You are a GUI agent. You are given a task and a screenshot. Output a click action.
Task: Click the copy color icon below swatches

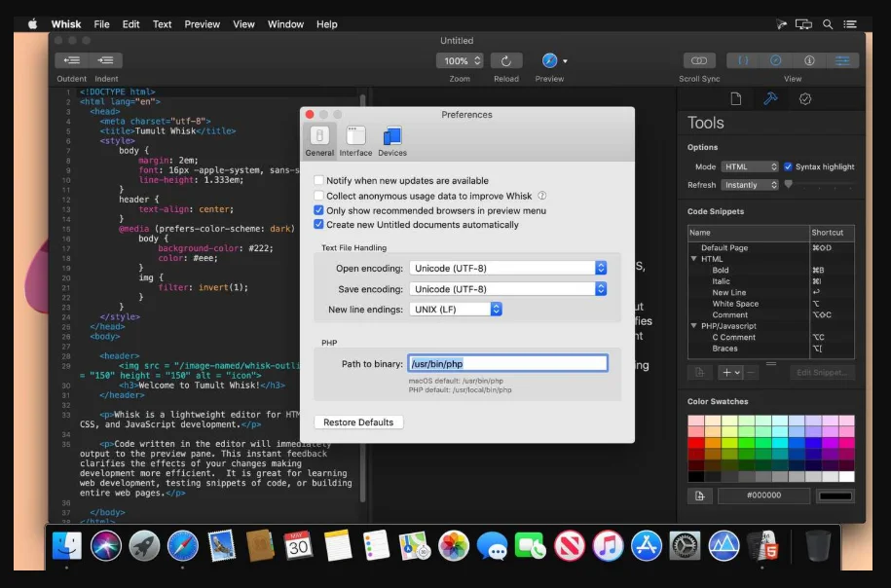tap(700, 496)
